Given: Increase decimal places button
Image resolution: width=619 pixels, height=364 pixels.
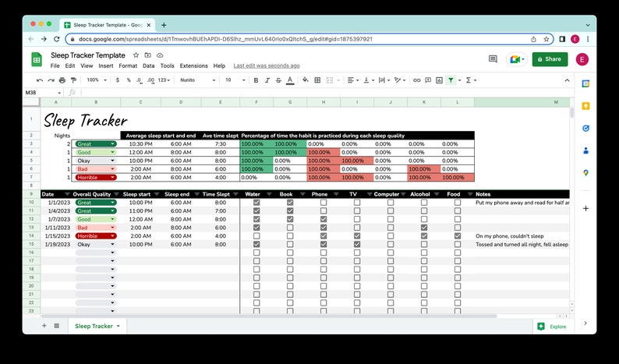Looking at the screenshot, I should coord(150,80).
